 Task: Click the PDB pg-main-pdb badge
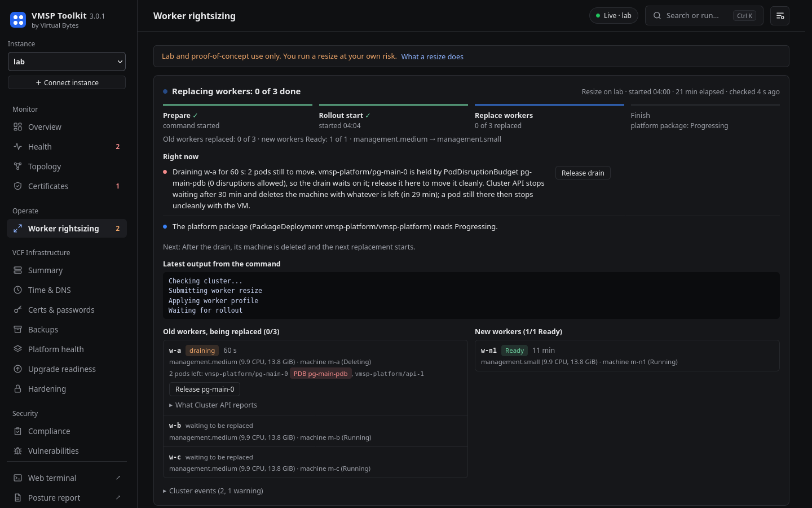point(321,374)
